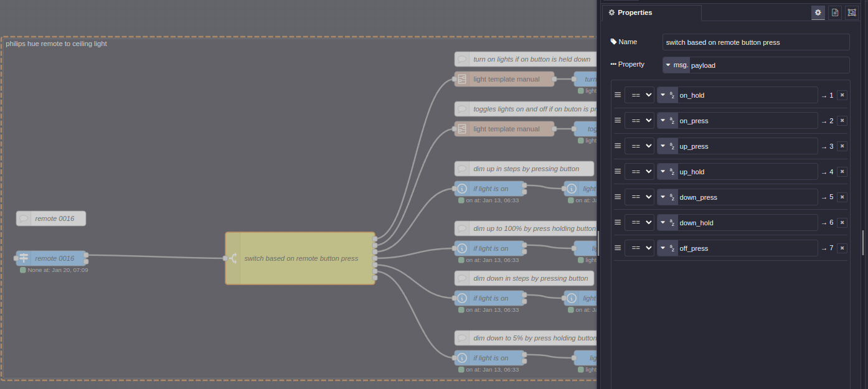Screen dimensions: 868x389
Task: Open the node appearance settings icon
Action: point(851,12)
